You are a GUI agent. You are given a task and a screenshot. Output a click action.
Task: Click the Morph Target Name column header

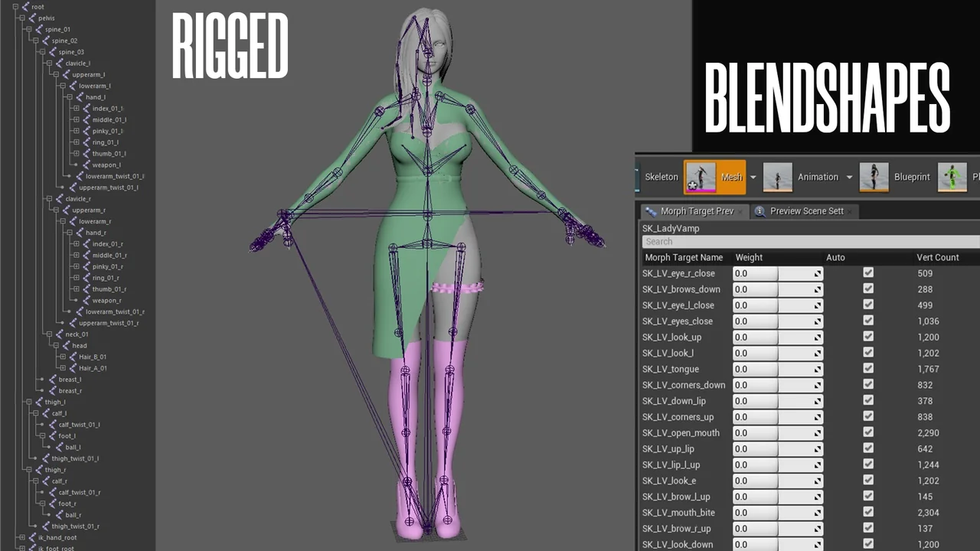point(684,257)
